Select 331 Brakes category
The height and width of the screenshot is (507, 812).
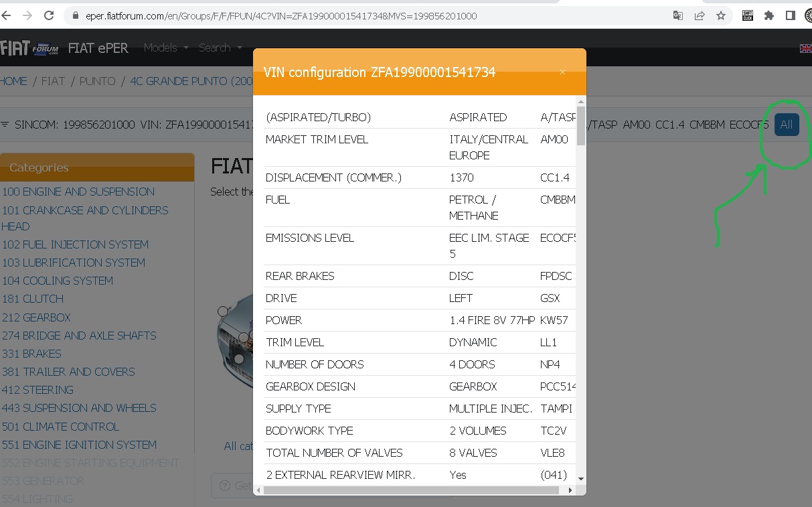pos(31,354)
